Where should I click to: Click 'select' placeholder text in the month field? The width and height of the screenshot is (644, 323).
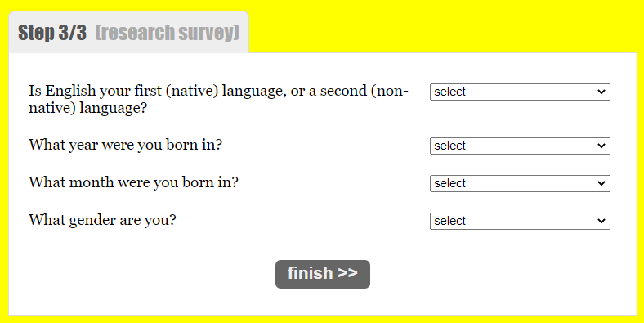pos(449,183)
